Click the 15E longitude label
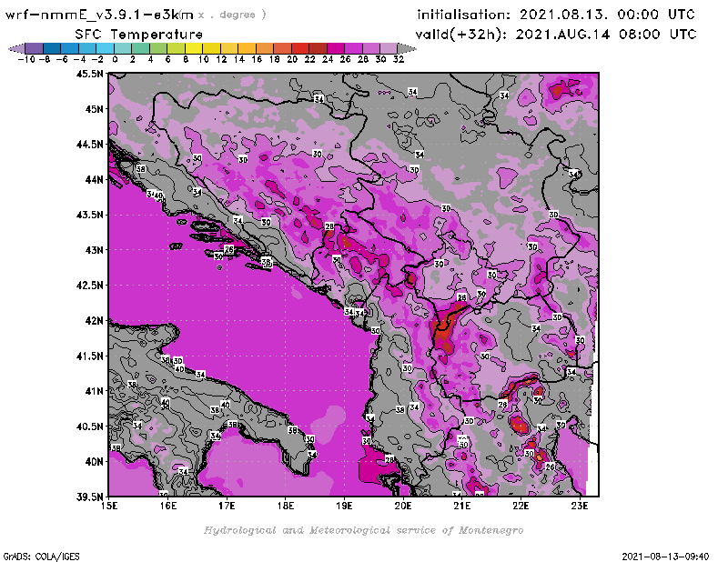The image size is (728, 562). coord(109,506)
